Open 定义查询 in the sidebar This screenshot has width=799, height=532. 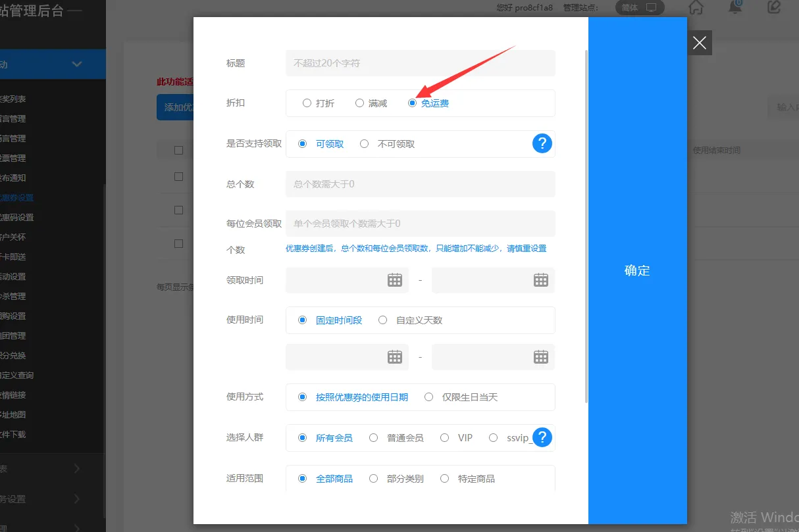16,375
